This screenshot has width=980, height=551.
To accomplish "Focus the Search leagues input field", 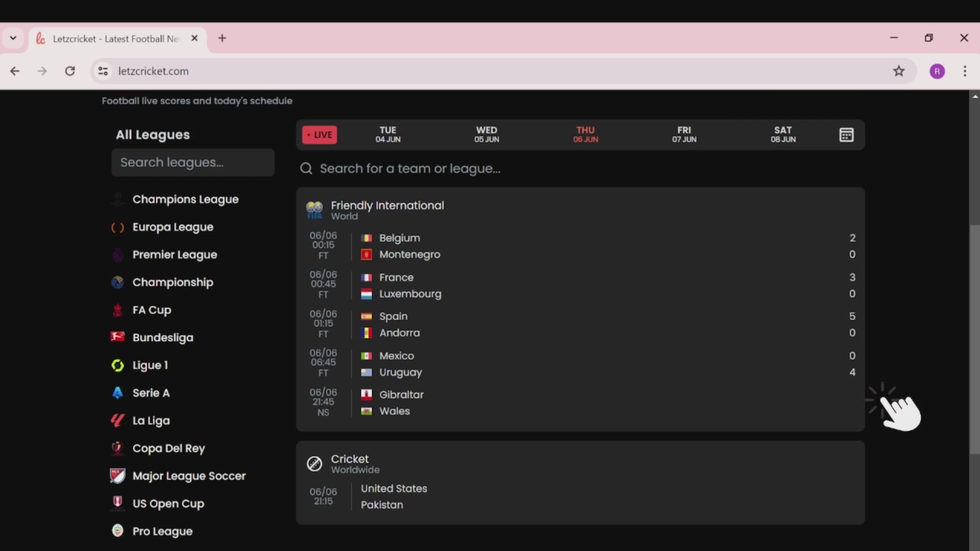I will click(x=193, y=162).
